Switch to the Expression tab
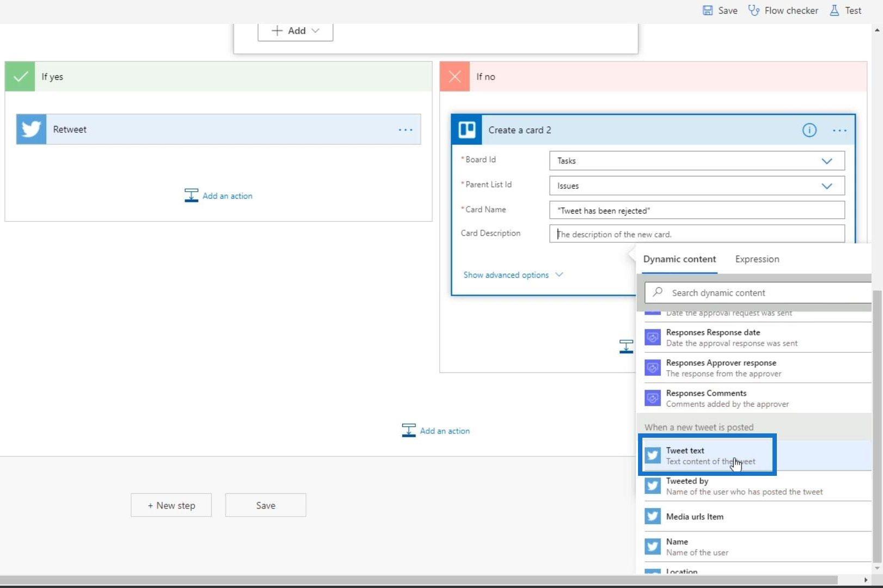The image size is (883, 588). pyautogui.click(x=757, y=259)
